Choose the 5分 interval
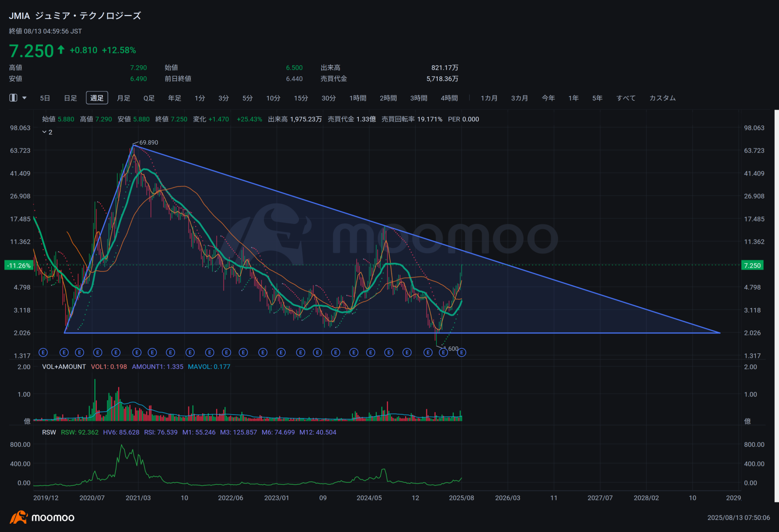The image size is (779, 532). tap(247, 98)
